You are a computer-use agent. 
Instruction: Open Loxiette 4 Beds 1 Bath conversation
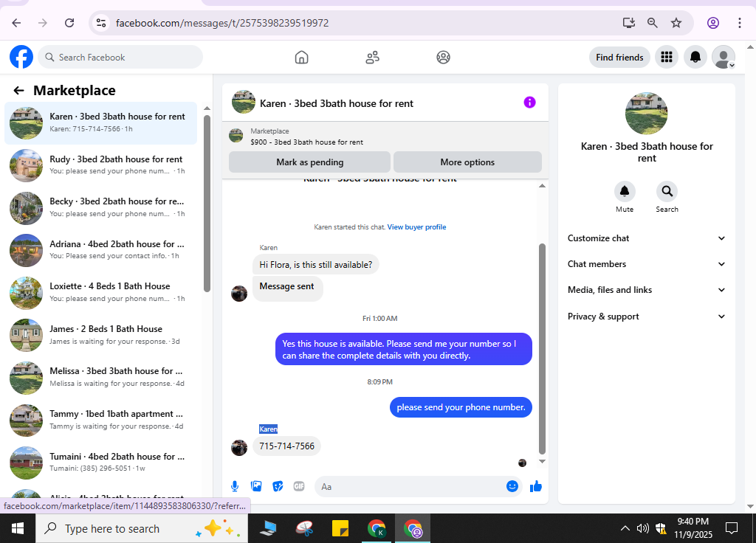(x=100, y=292)
